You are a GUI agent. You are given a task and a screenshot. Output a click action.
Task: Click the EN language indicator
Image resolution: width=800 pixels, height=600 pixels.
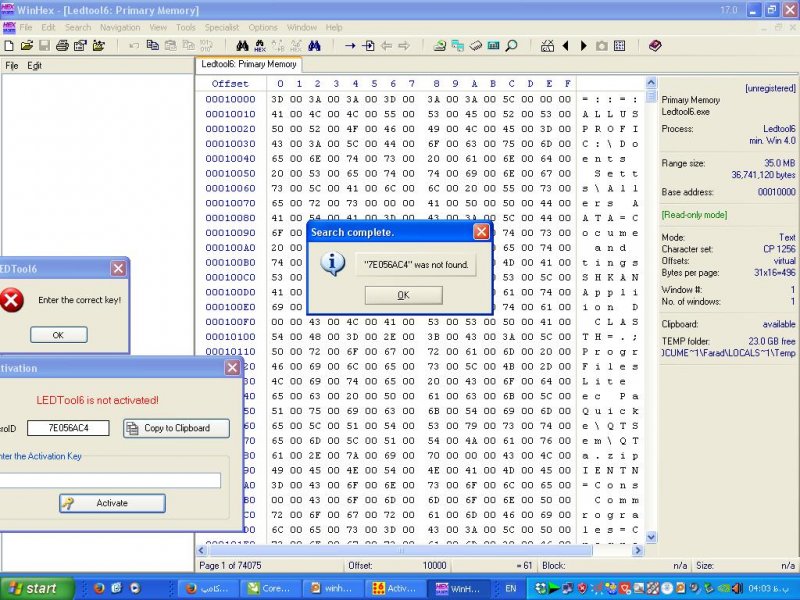(x=510, y=588)
